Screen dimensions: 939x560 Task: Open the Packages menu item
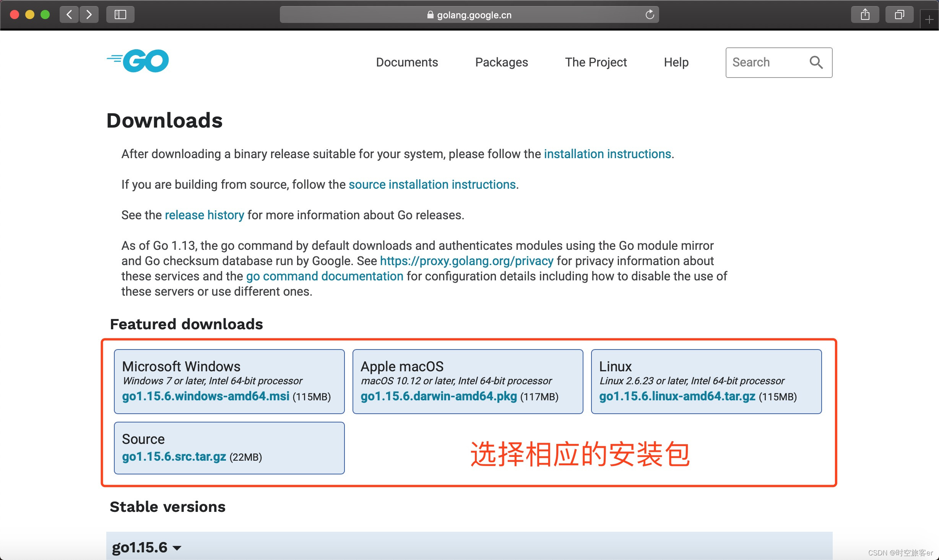point(501,62)
